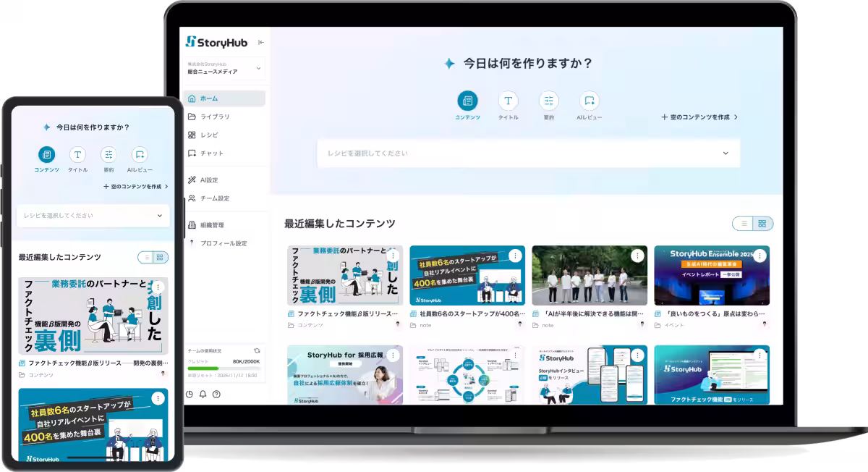
Task: Open the 総合ニュースメディア team switcher dropdown
Action: [x=225, y=69]
